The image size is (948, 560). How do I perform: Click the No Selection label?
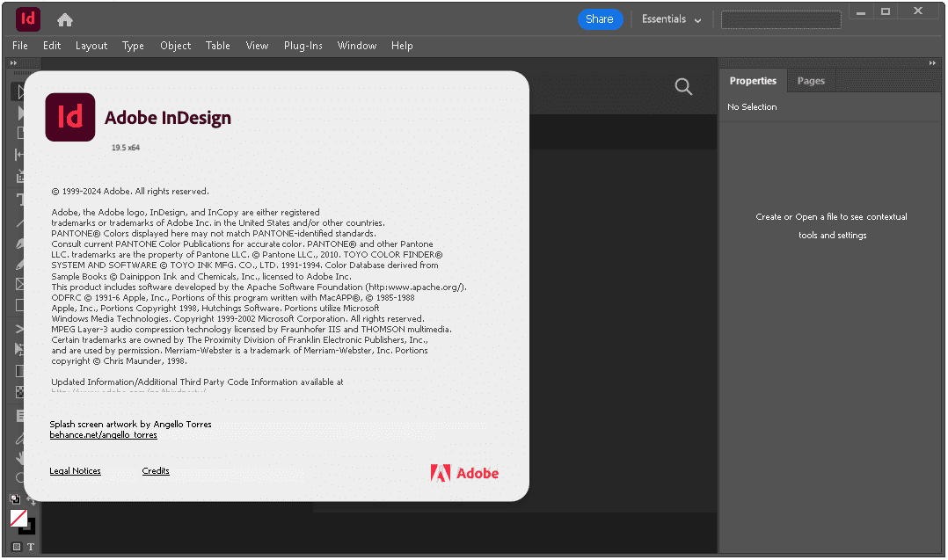point(752,107)
